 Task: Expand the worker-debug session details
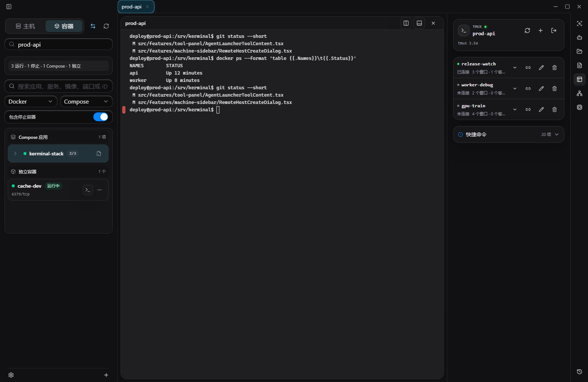(515, 89)
